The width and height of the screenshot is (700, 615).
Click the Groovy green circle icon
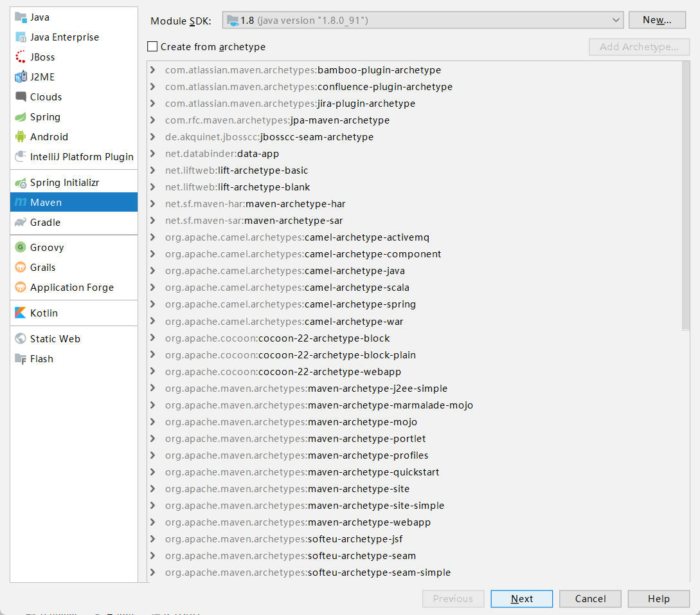coord(21,248)
